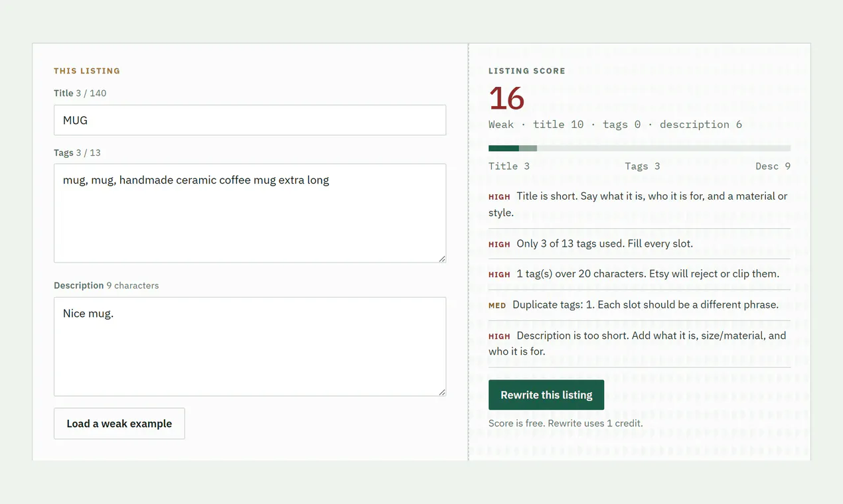Click the 'Description 9 characters' field label
The image size is (843, 504).
106,285
